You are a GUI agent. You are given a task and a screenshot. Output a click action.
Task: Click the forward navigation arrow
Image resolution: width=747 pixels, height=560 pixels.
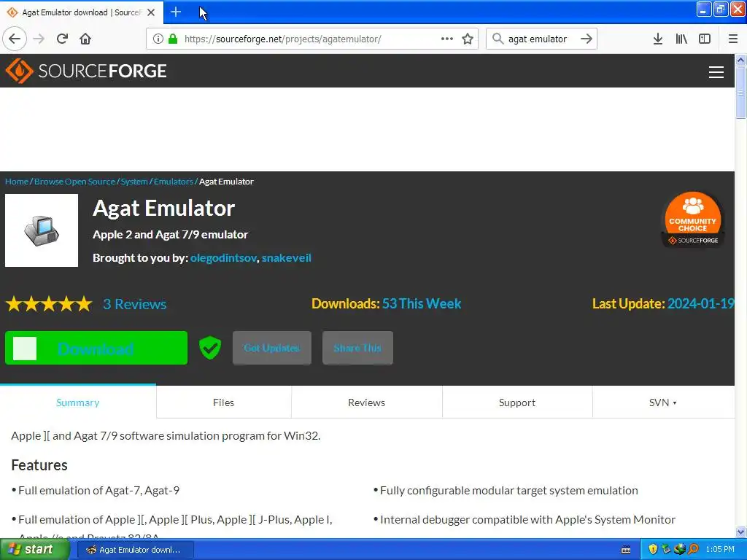tap(39, 39)
